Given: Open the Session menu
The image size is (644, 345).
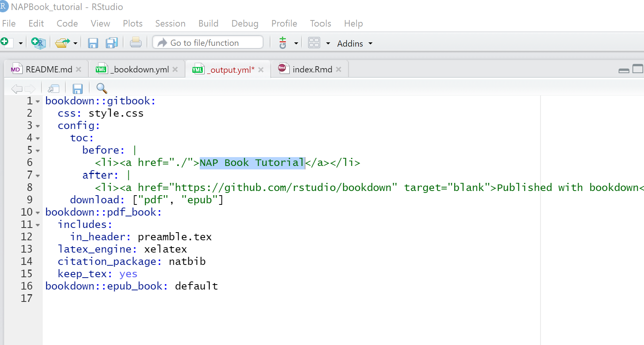Looking at the screenshot, I should [170, 23].
